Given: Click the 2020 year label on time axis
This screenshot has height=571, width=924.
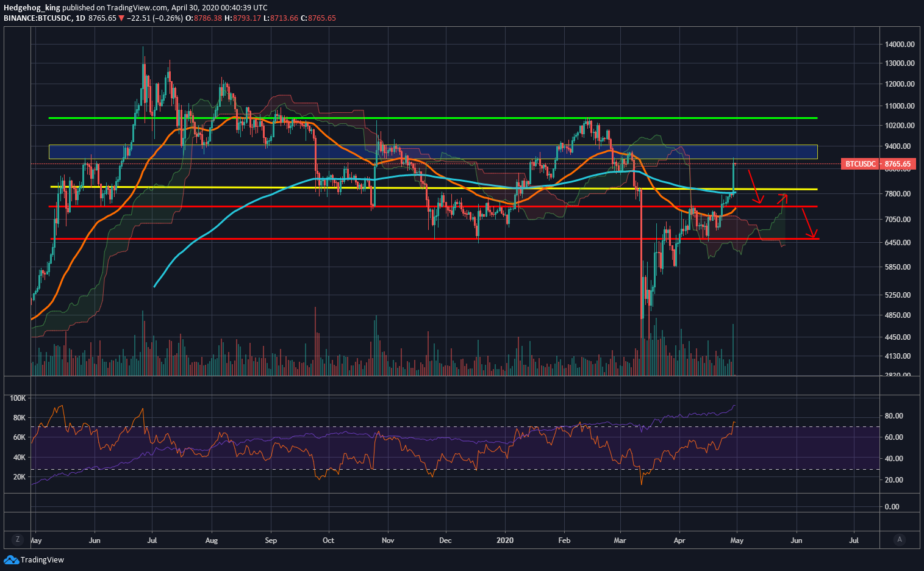Looking at the screenshot, I should click(x=506, y=540).
